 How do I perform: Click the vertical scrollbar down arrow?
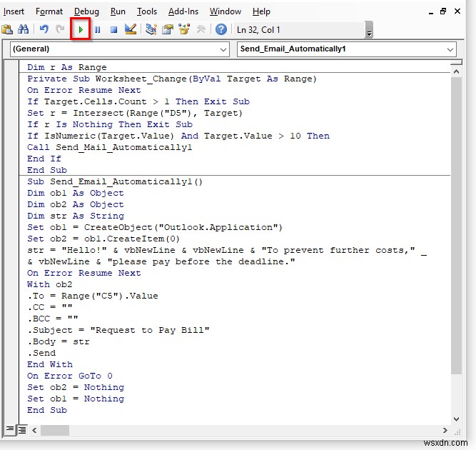(x=456, y=419)
